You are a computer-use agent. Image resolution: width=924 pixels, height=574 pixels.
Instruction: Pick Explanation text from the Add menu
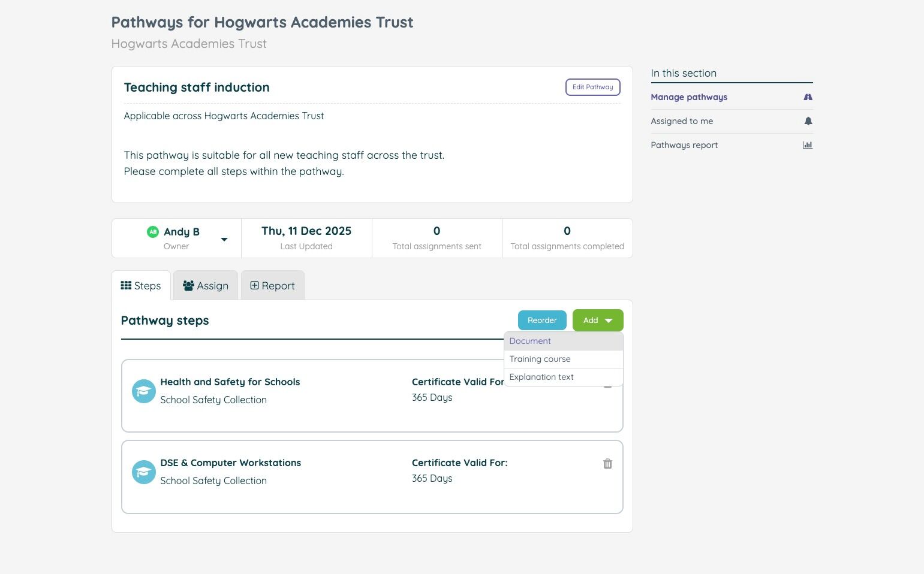(541, 377)
